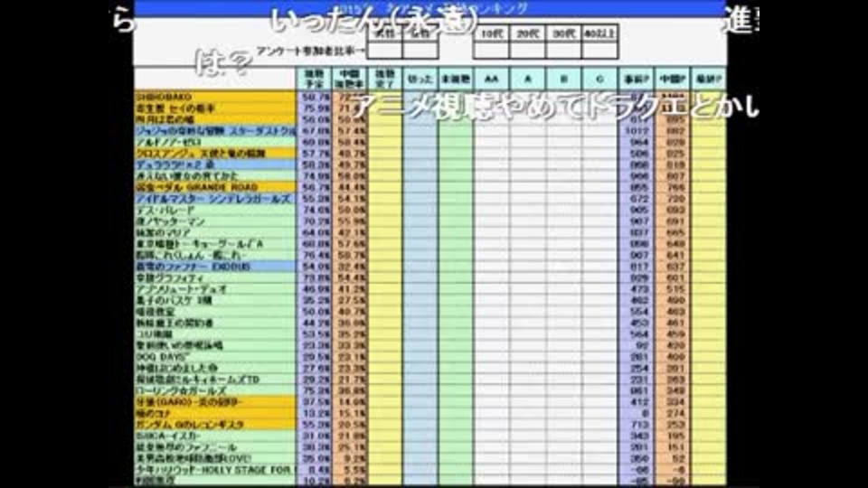Click the 探偵歌劇ミルキィホームズTD cell
Viewport: 868px width, 488px height.
[215, 380]
